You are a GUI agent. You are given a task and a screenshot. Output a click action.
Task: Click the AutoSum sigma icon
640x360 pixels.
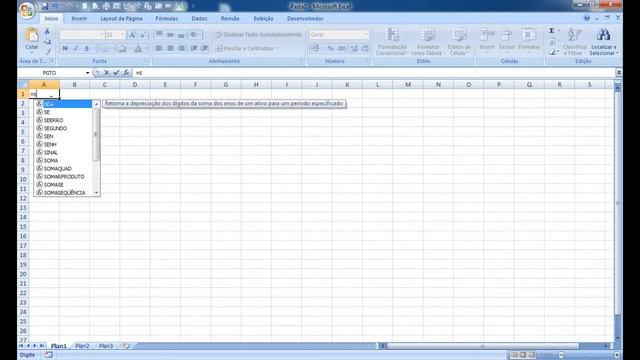(x=552, y=31)
